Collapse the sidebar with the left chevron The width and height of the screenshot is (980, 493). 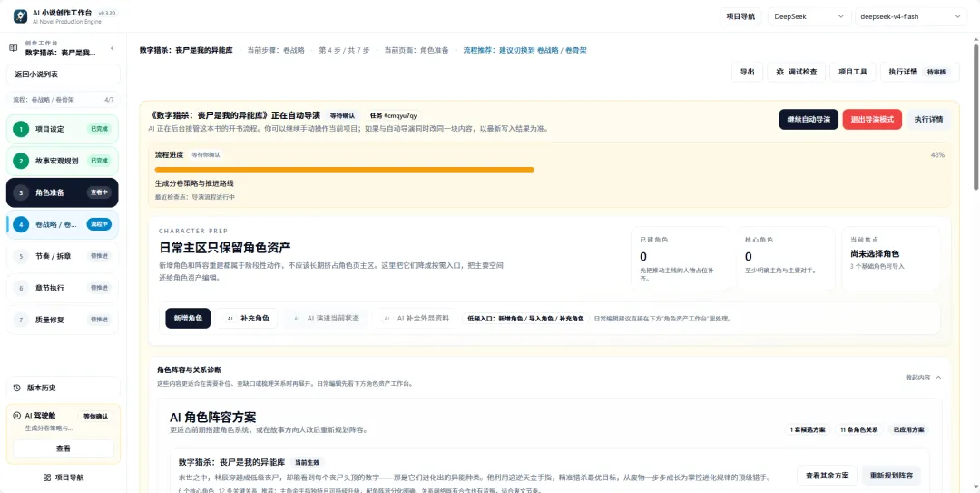(x=112, y=48)
